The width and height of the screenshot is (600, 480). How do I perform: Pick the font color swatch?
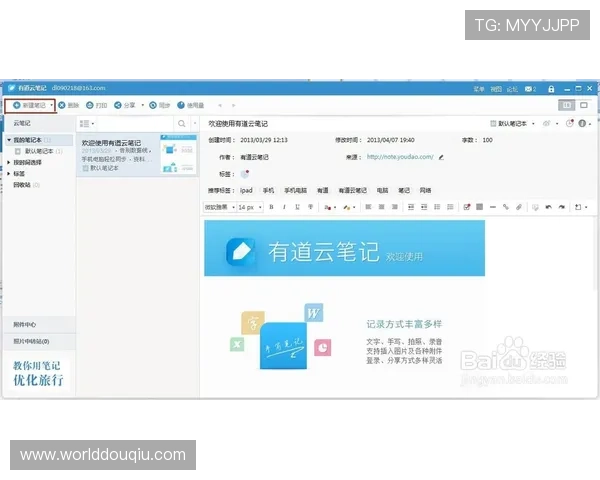click(x=328, y=207)
